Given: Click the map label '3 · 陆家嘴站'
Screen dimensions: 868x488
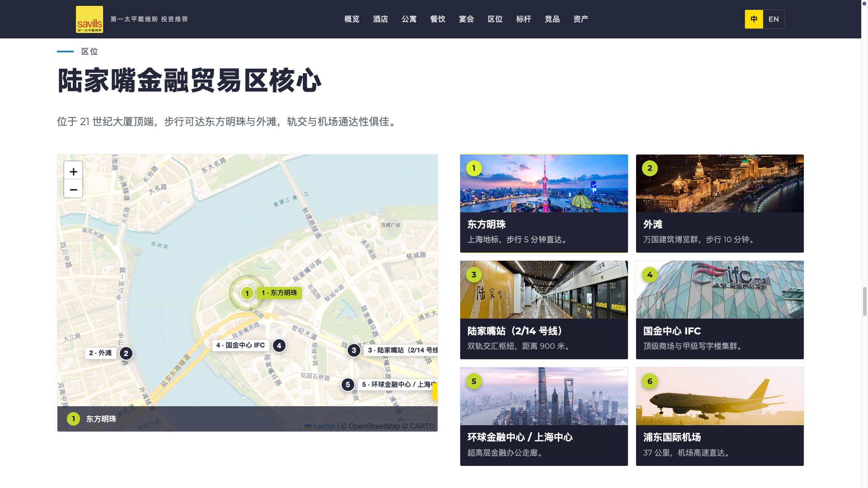Looking at the screenshot, I should [x=401, y=350].
